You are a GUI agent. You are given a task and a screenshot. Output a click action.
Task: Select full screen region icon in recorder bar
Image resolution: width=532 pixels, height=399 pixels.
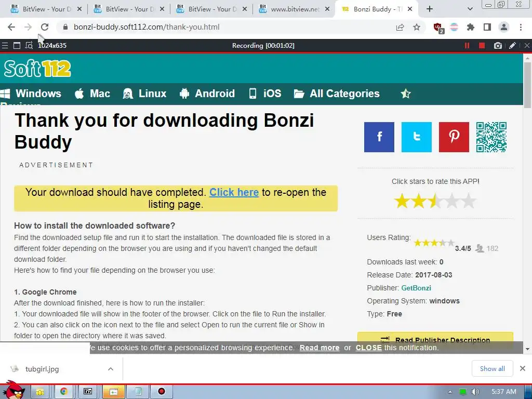17,46
